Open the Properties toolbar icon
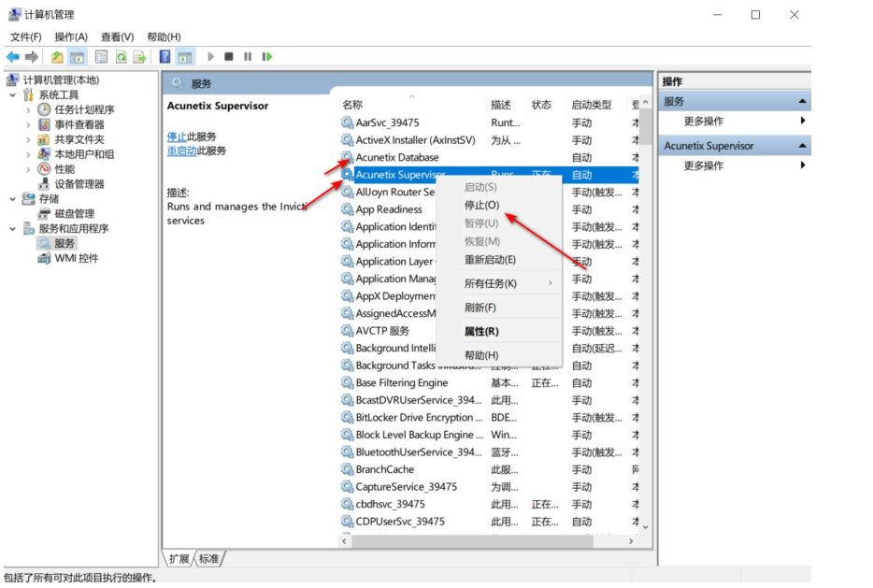The height and width of the screenshot is (588, 873). (101, 57)
